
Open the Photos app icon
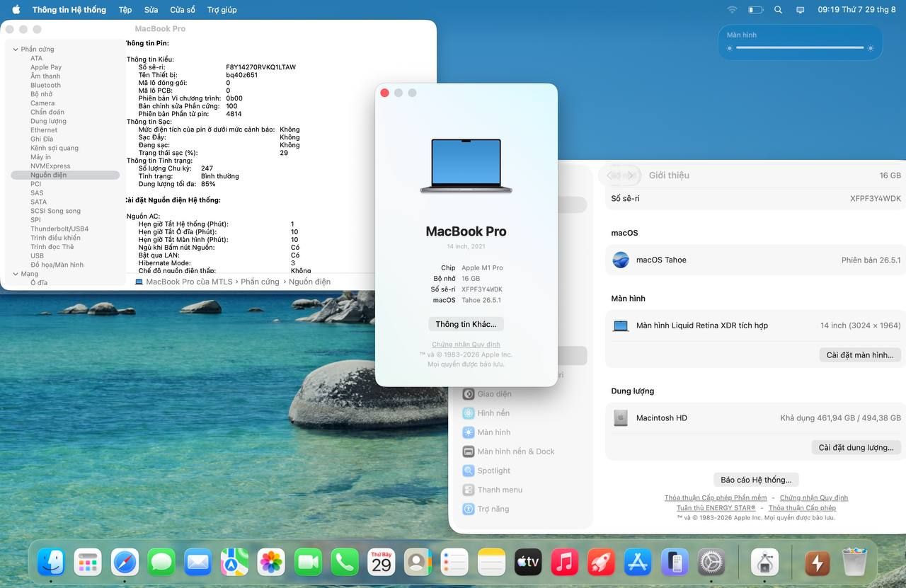[271, 563]
